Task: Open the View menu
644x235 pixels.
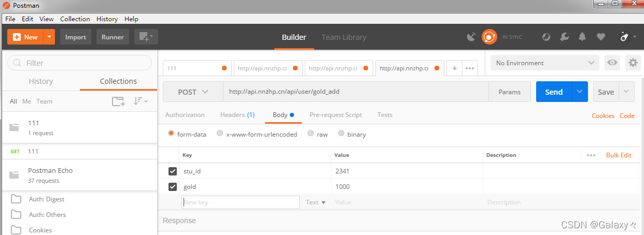Action: 47,19
